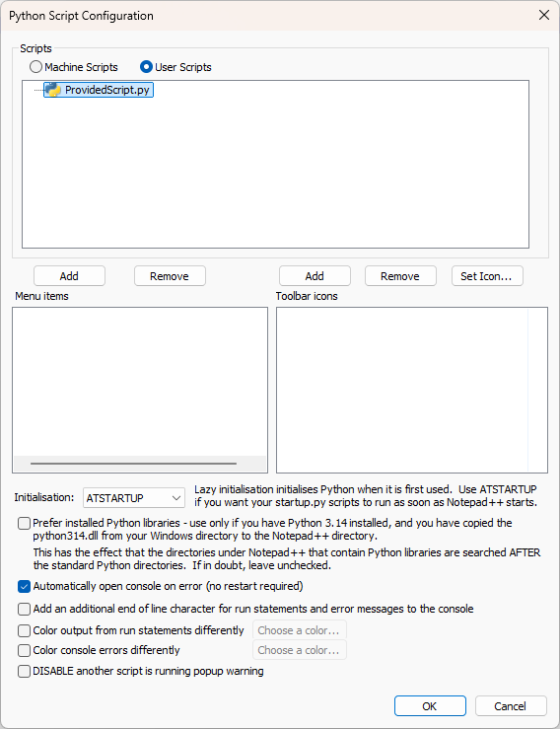
Task: Uncheck Automatically open console on error
Action: tap(25, 586)
